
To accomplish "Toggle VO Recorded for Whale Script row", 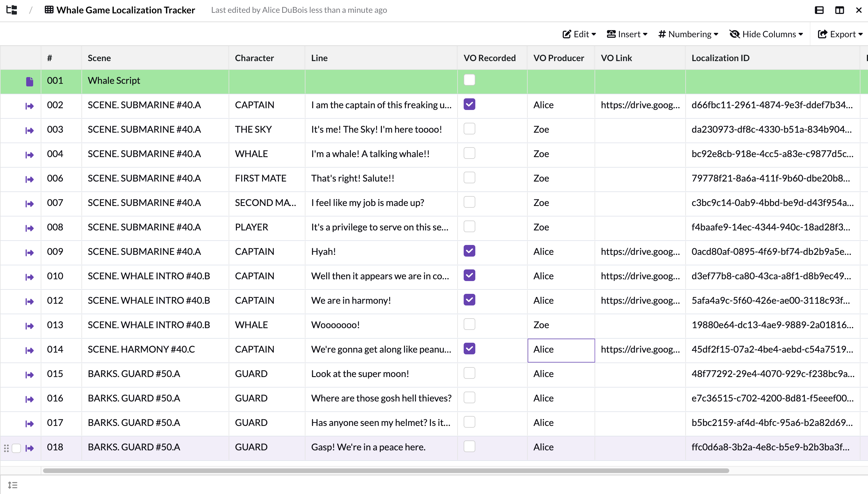I will pyautogui.click(x=469, y=80).
